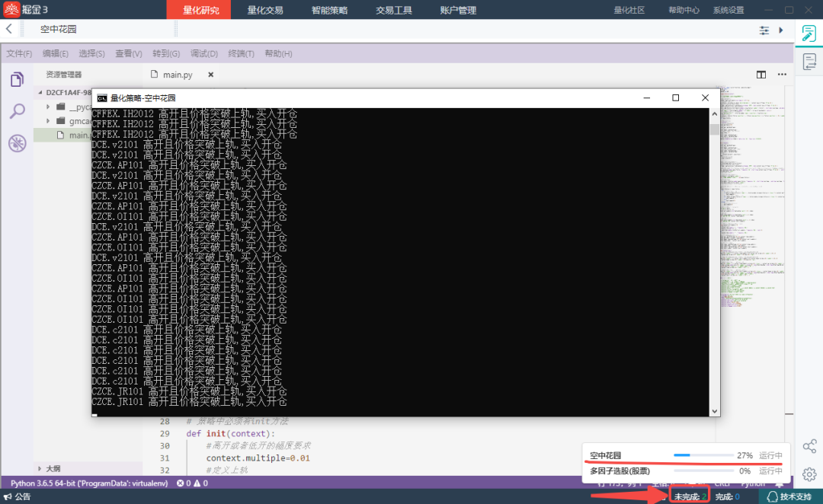
Task: Open the 选择(S) menu
Action: [91, 53]
